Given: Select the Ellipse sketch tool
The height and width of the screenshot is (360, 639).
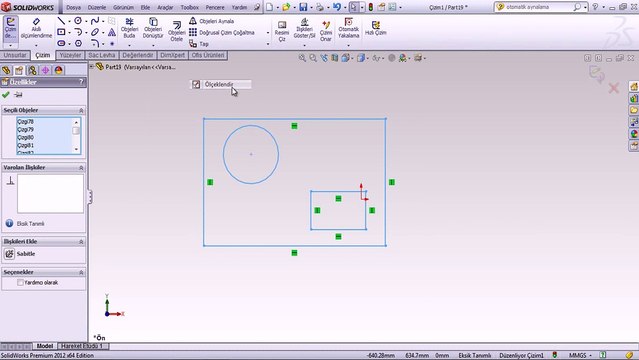Looking at the screenshot, I should point(95,32).
